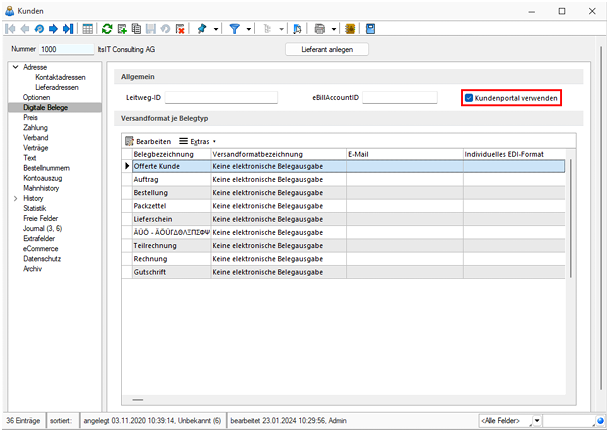Open the tree structure dropdown arrow
Viewport: 607px width, 430px height.
pos(281,29)
